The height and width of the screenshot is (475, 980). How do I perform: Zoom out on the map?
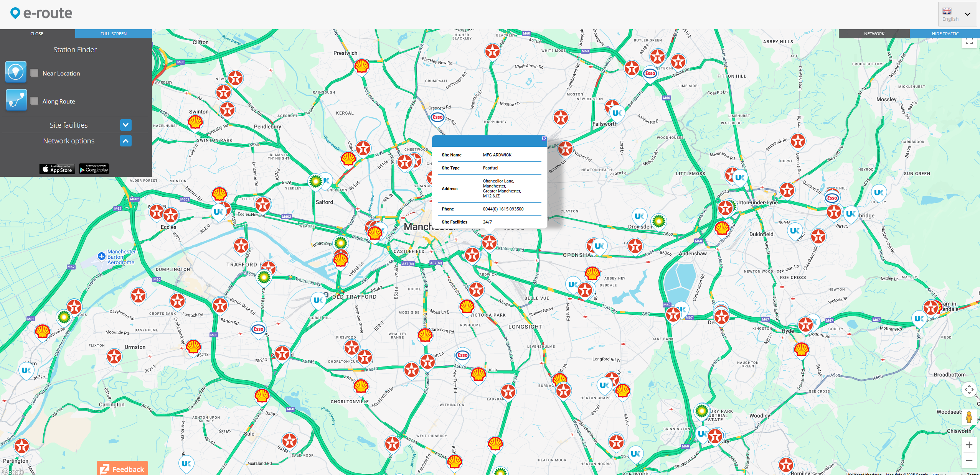pyautogui.click(x=969, y=460)
